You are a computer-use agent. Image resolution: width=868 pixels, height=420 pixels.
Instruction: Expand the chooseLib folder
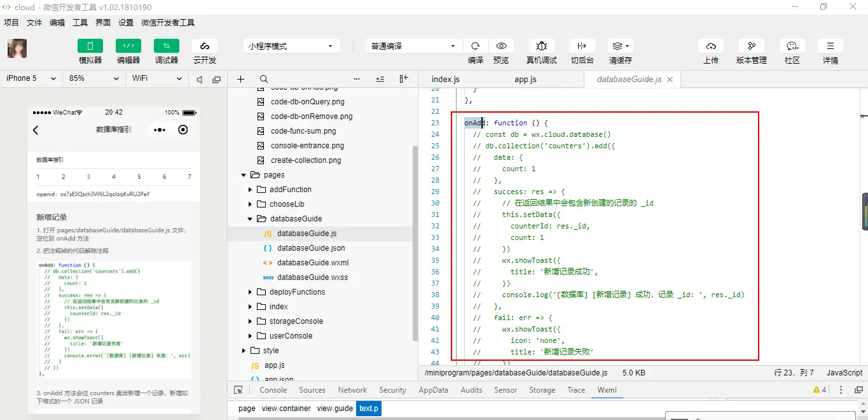(x=250, y=204)
